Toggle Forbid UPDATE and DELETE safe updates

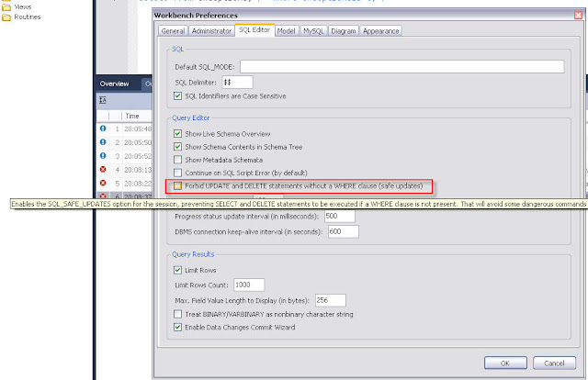click(x=177, y=185)
